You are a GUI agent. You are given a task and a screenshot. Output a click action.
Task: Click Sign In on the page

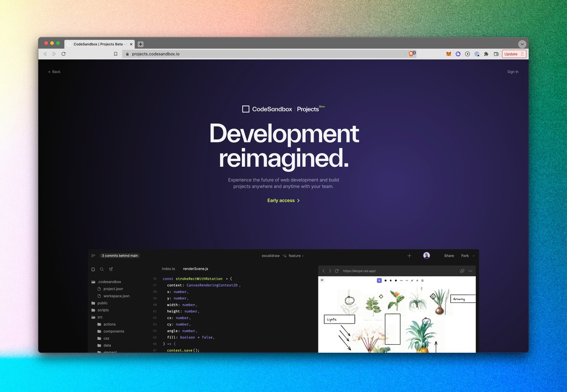513,72
